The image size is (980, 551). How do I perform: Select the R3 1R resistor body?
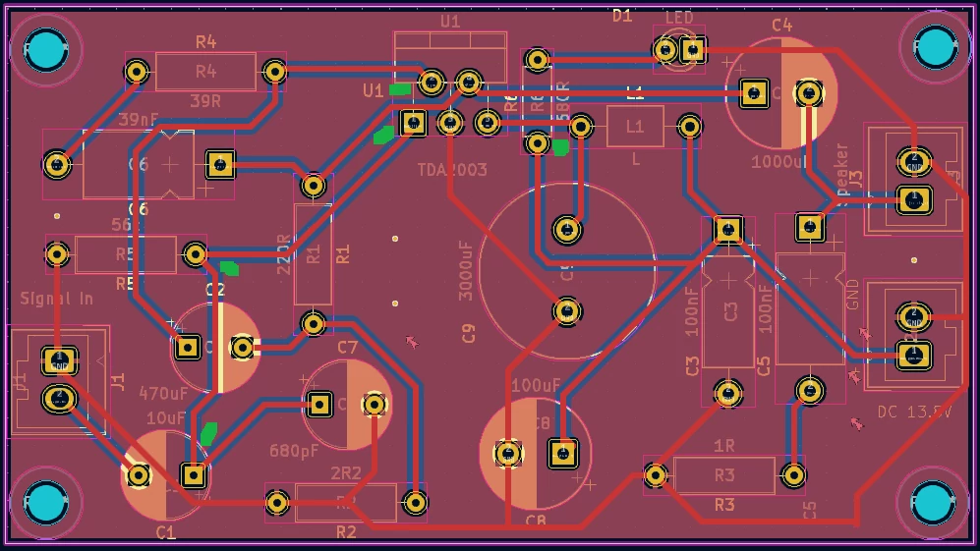coord(724,475)
